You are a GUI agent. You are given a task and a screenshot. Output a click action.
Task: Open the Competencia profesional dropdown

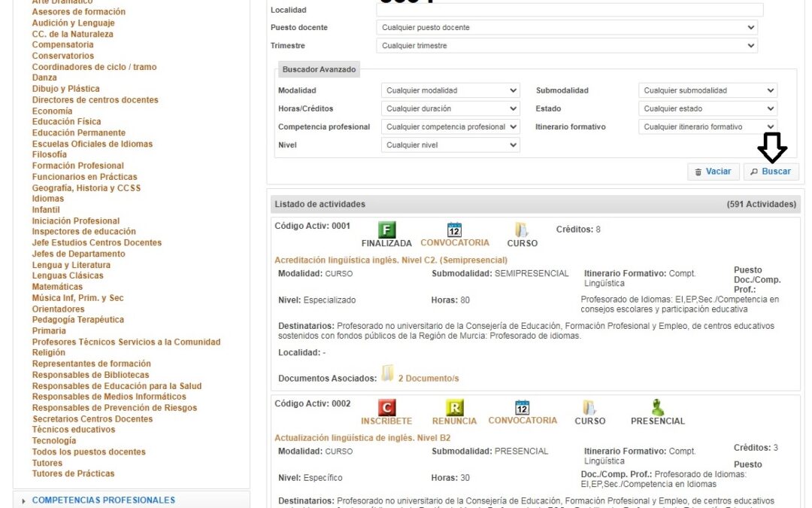[450, 126]
